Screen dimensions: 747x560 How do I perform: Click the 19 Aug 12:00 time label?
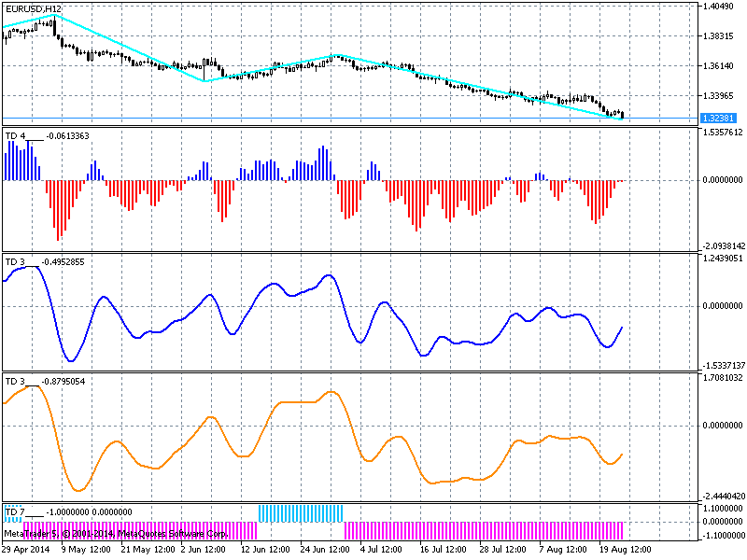(x=625, y=550)
